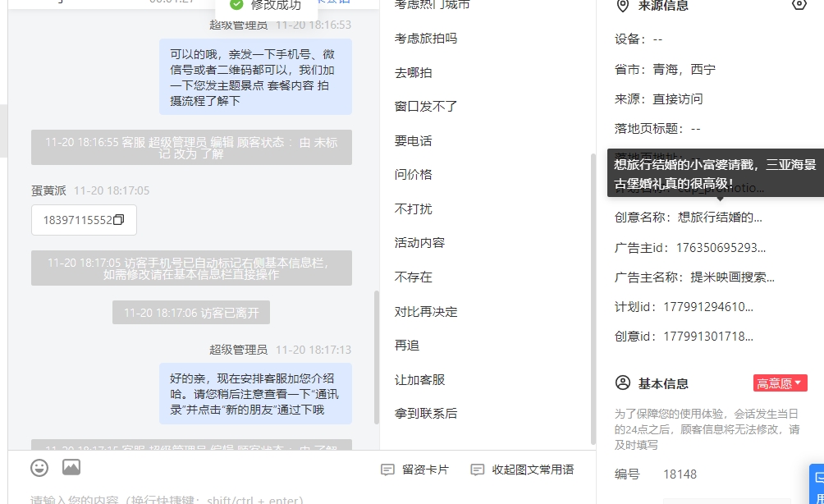
Task: Open the image upload icon
Action: pos(71,467)
